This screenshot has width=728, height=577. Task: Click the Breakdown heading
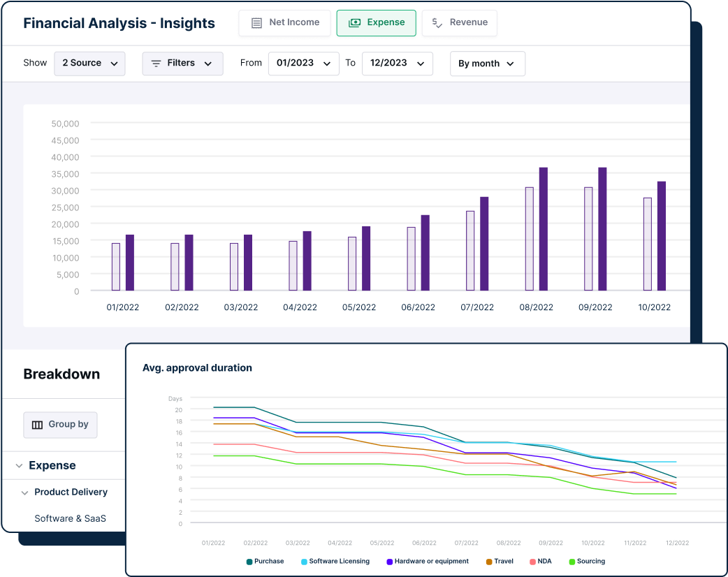61,374
